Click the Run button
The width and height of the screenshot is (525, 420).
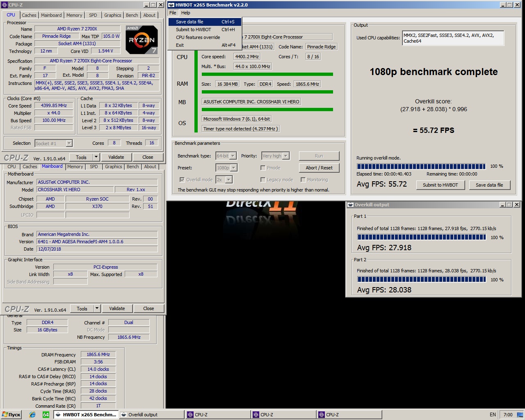pos(319,156)
